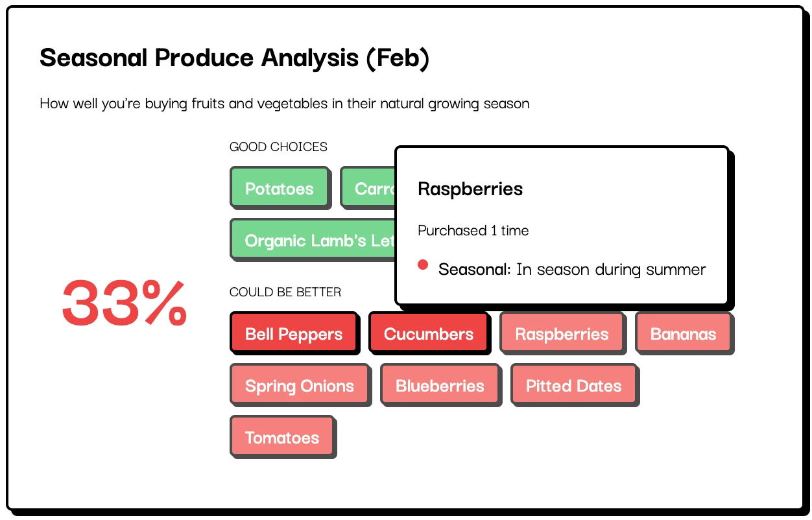This screenshot has height=520, width=812.
Task: Click the 'Purchased 1 time' text
Action: (473, 231)
